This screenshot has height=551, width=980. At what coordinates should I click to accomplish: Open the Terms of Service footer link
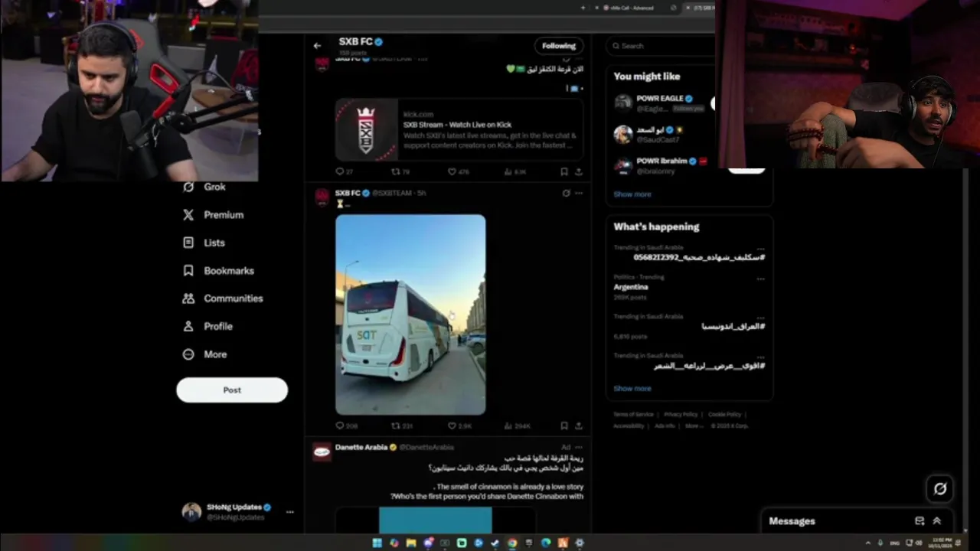(633, 415)
